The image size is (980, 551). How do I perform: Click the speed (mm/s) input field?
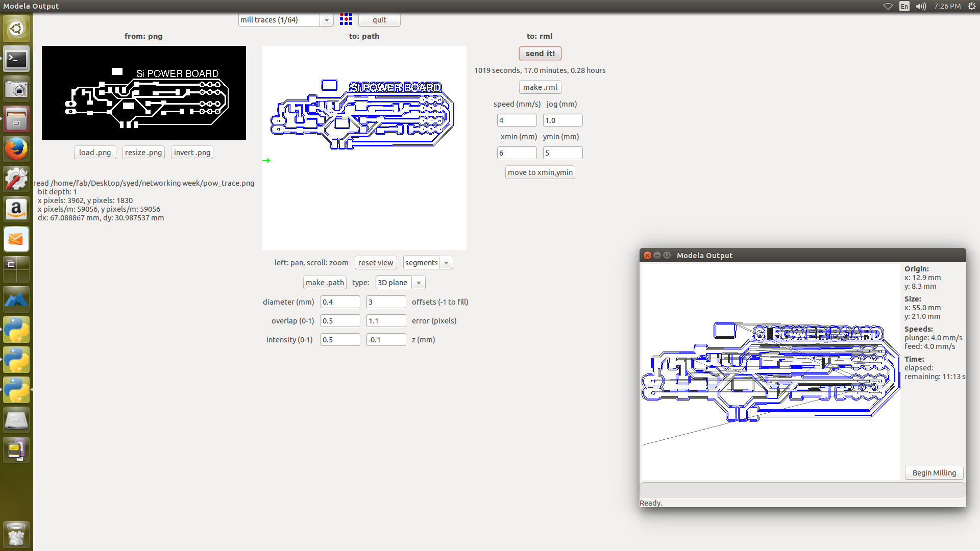tap(517, 120)
